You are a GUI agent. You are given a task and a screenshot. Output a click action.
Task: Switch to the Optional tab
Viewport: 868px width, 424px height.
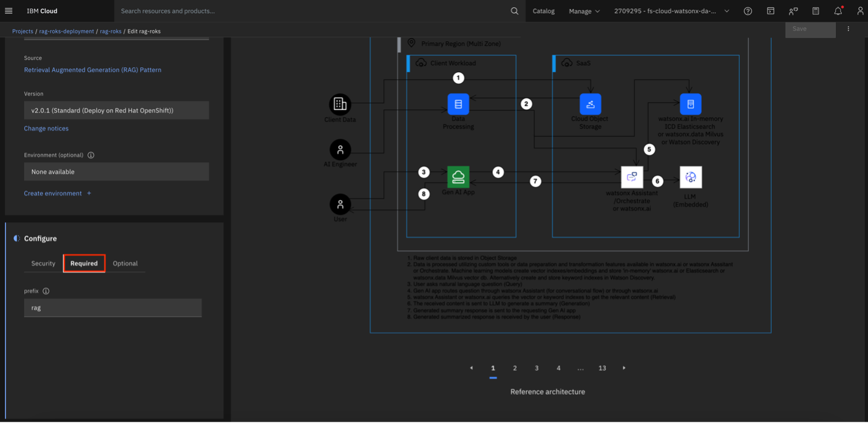pos(125,263)
